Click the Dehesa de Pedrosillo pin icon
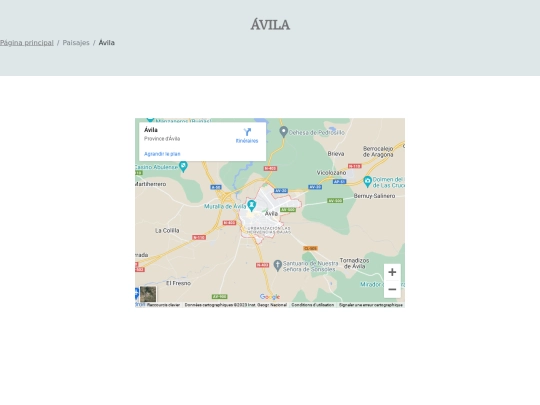Viewport: 540px width, 405px height. coord(283,132)
